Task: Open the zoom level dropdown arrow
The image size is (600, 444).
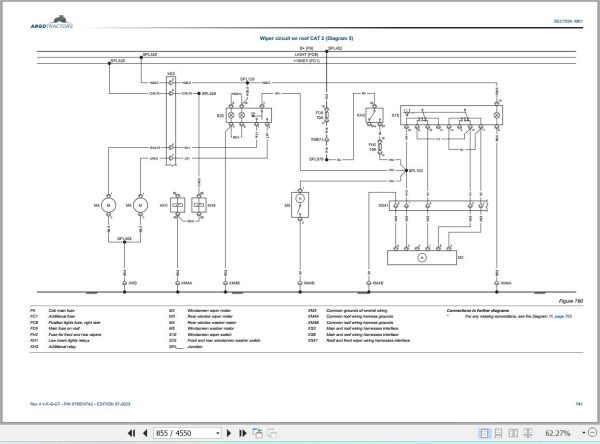Action: point(584,433)
